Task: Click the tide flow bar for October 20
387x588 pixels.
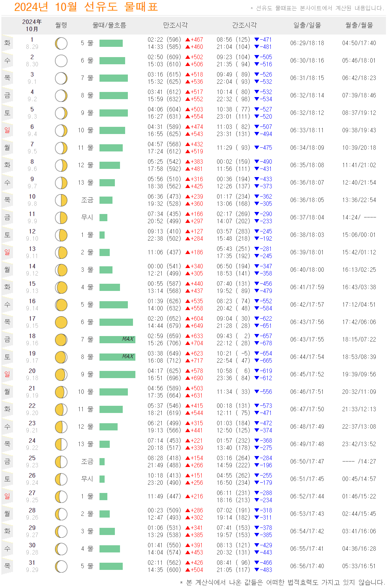Action: click(117, 374)
